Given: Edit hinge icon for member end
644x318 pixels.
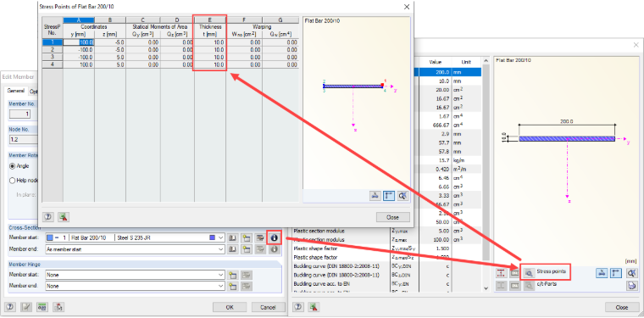Looking at the screenshot, I should (246, 286).
